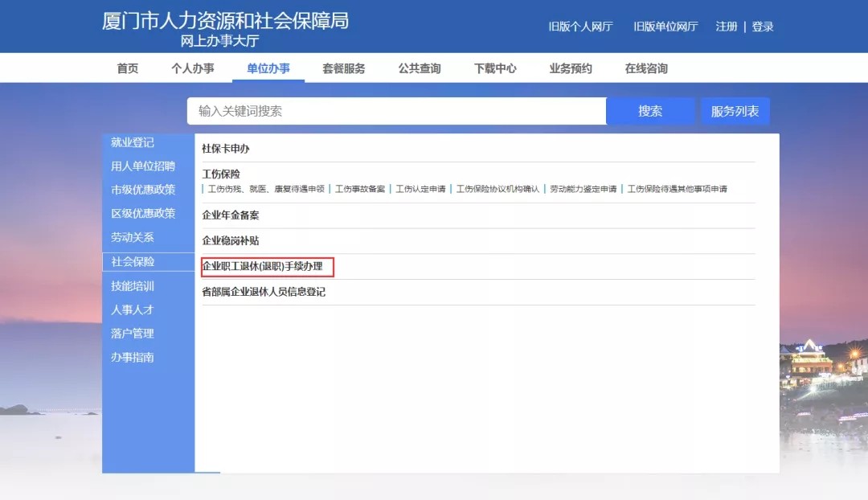Open the 旧版单位网厅 header link
Screen dimensions: 868x500
(665, 27)
